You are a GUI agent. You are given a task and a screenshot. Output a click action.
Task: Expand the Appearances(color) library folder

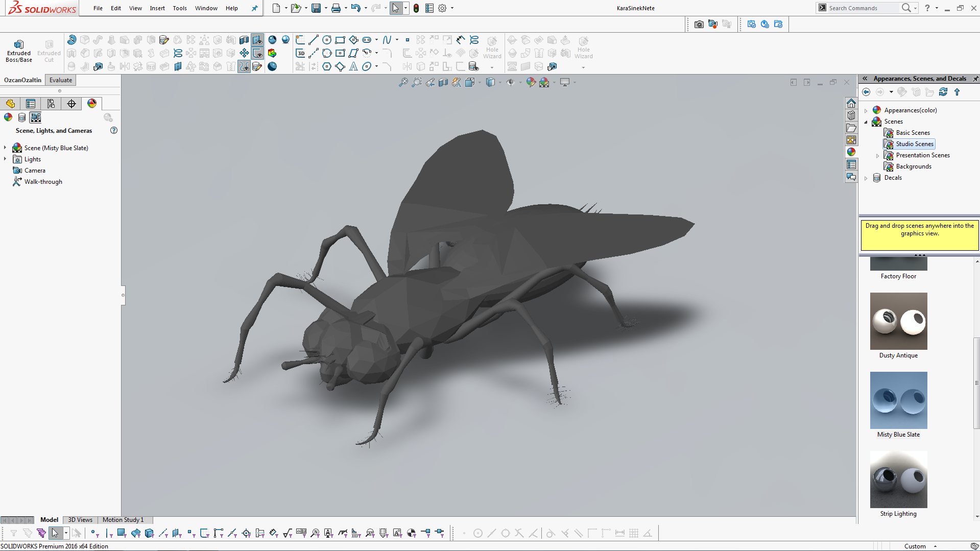coord(866,110)
